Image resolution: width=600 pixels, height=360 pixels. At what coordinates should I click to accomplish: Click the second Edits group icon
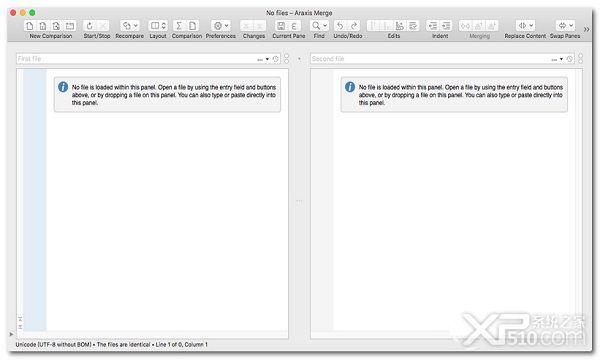point(387,26)
